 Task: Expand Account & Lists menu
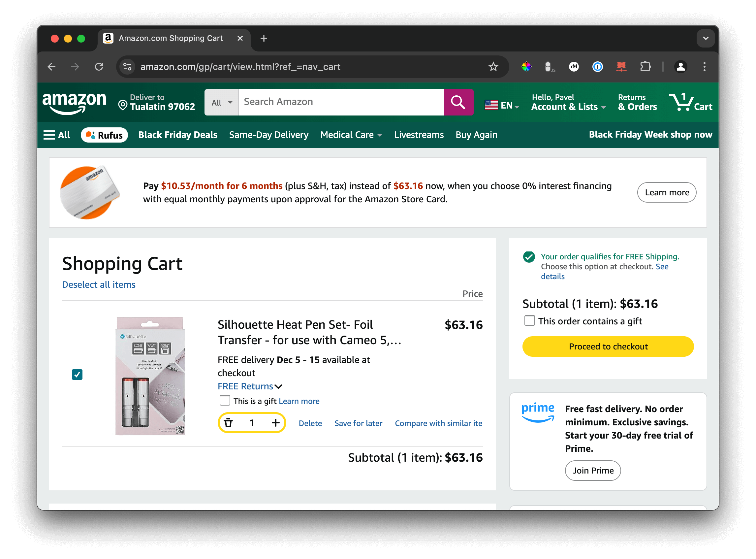tap(568, 102)
